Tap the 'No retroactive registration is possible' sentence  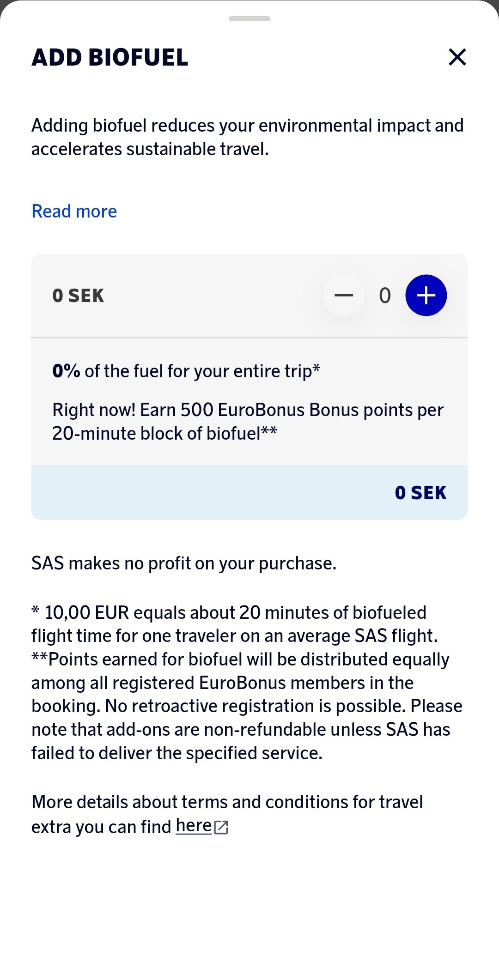coord(256,706)
